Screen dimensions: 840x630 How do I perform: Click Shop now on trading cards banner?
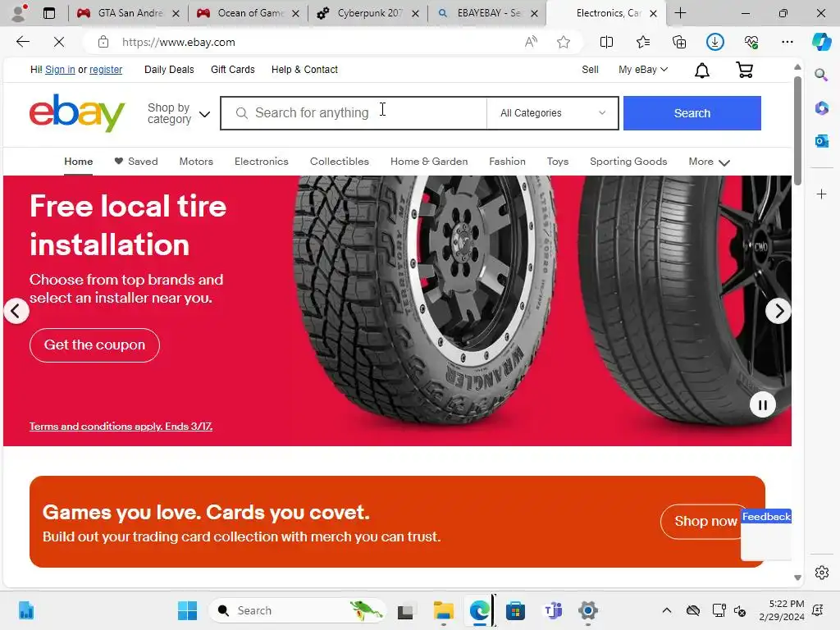pos(705,521)
